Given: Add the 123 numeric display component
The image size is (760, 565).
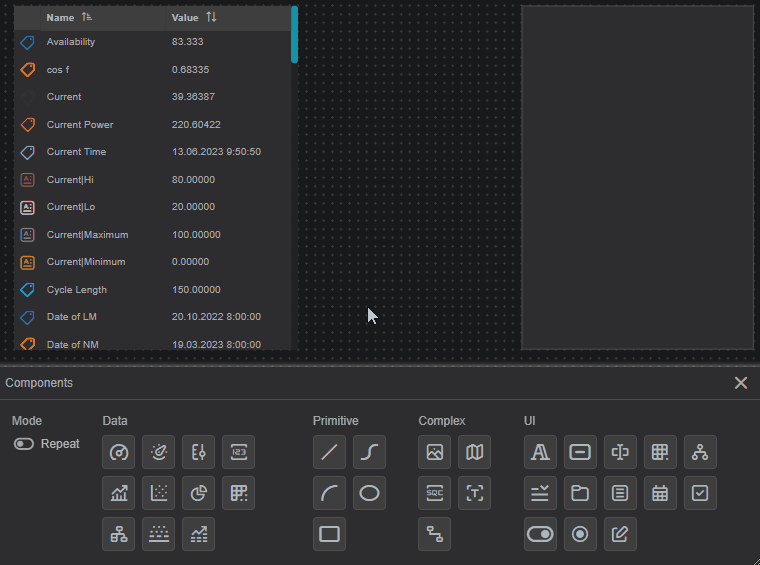Looking at the screenshot, I should pos(238,452).
